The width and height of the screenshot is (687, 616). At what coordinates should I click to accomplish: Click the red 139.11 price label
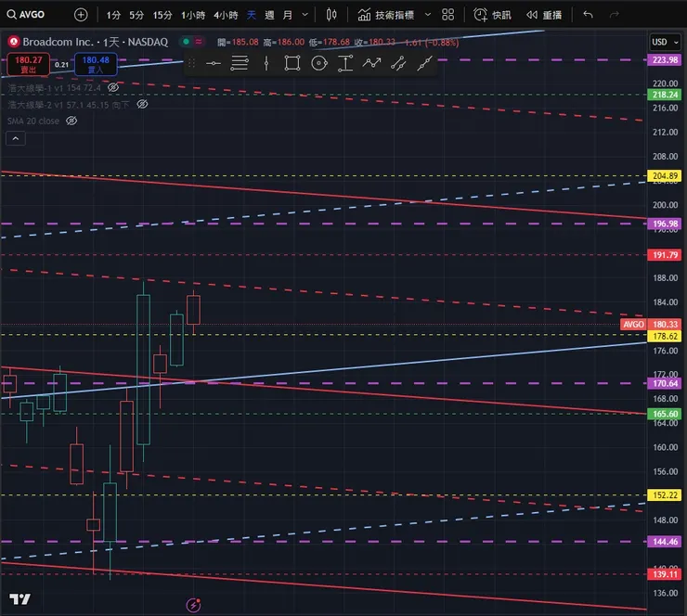click(x=665, y=574)
